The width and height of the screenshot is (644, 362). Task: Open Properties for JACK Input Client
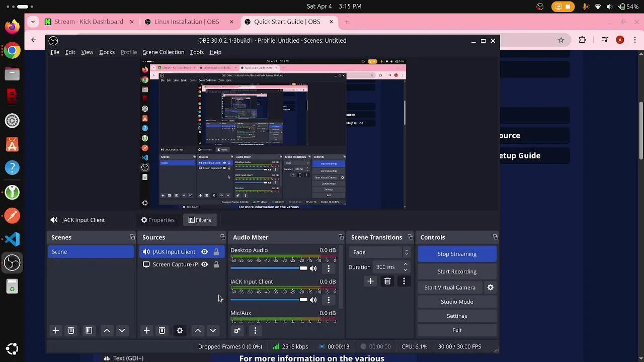(157, 220)
